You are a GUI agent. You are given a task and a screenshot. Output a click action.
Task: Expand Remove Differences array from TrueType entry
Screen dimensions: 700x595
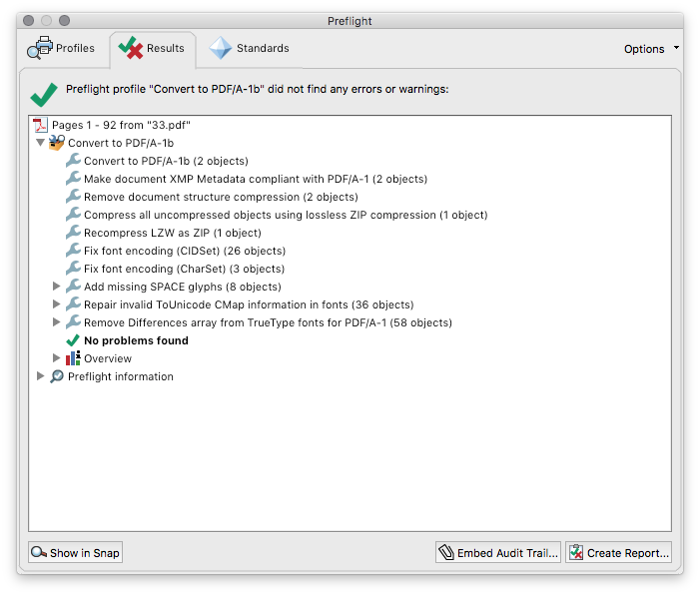tap(56, 321)
